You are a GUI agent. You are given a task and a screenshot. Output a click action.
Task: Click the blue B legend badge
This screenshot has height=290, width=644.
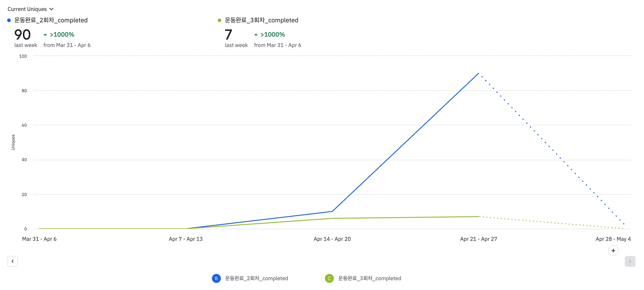coord(216,278)
